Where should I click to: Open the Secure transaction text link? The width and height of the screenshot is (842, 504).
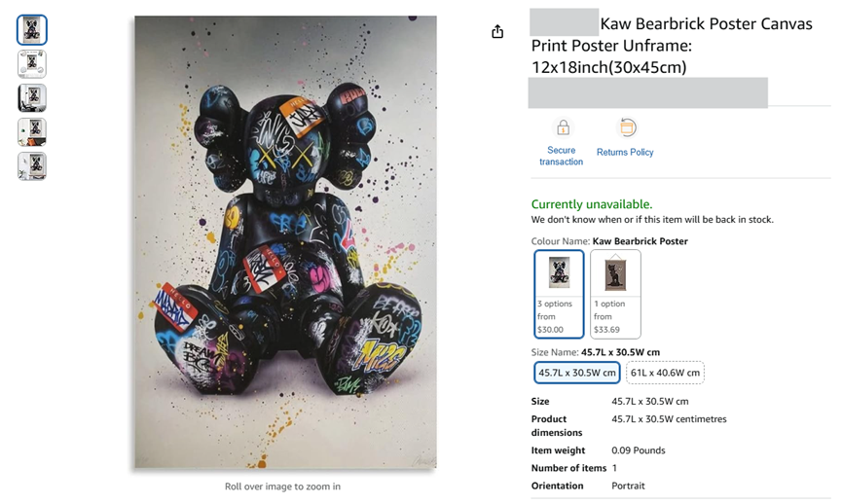[562, 156]
